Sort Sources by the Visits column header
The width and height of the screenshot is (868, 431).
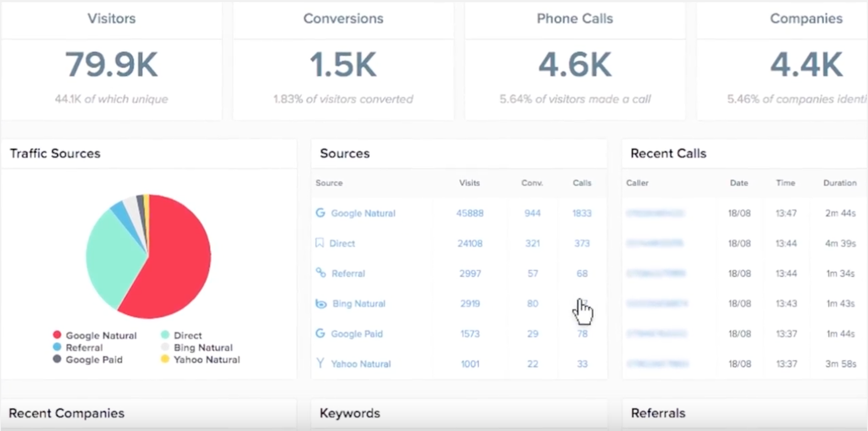coord(469,183)
